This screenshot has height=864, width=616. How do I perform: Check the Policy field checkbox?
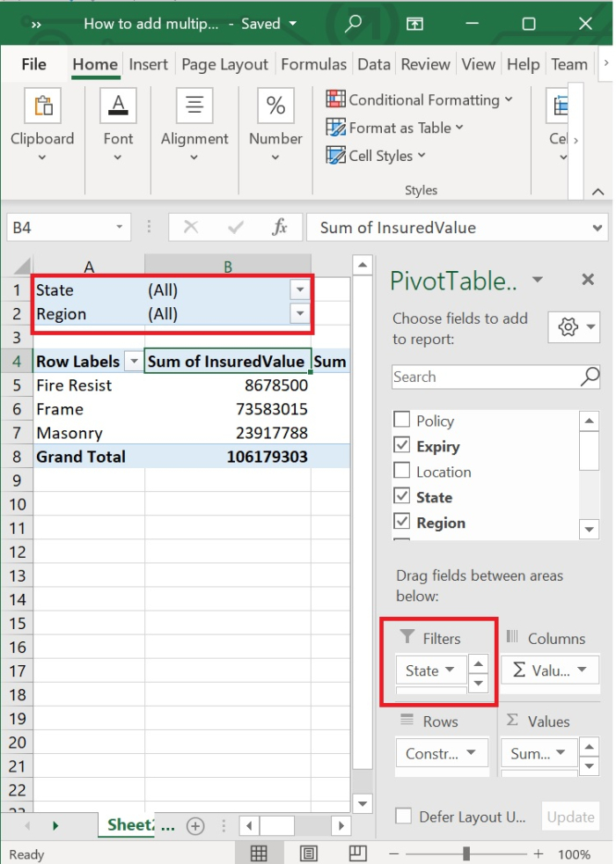click(x=402, y=421)
